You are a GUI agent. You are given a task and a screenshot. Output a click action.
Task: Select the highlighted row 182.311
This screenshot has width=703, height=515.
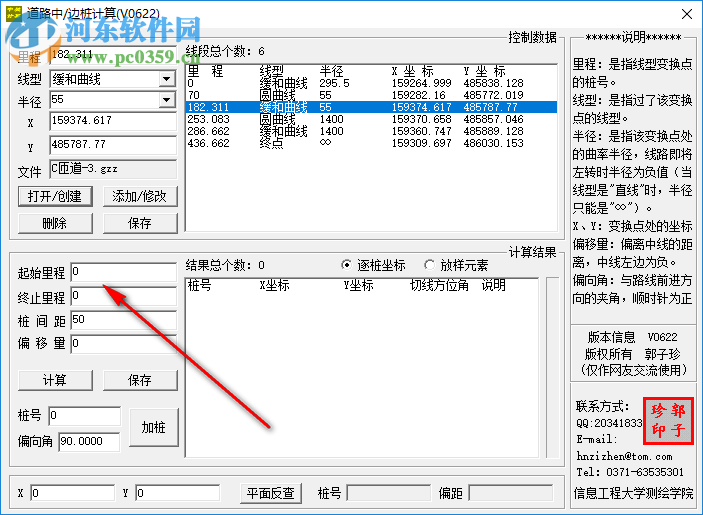pos(371,107)
